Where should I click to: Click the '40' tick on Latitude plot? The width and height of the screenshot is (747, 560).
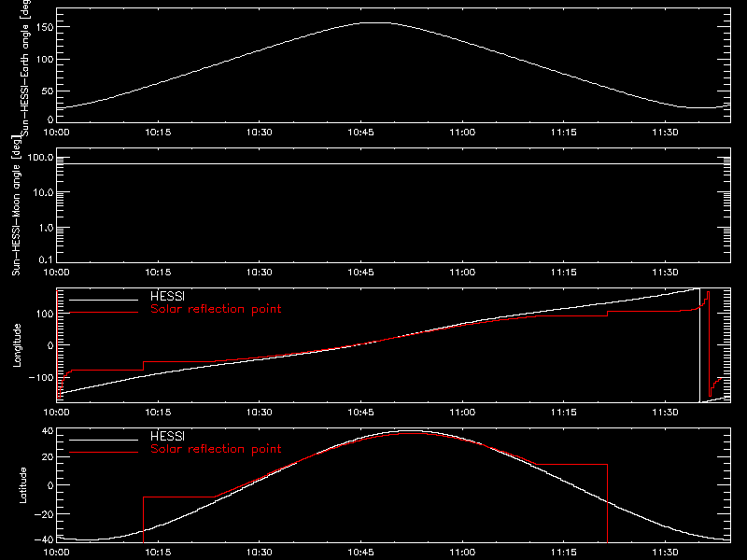[x=48, y=431]
